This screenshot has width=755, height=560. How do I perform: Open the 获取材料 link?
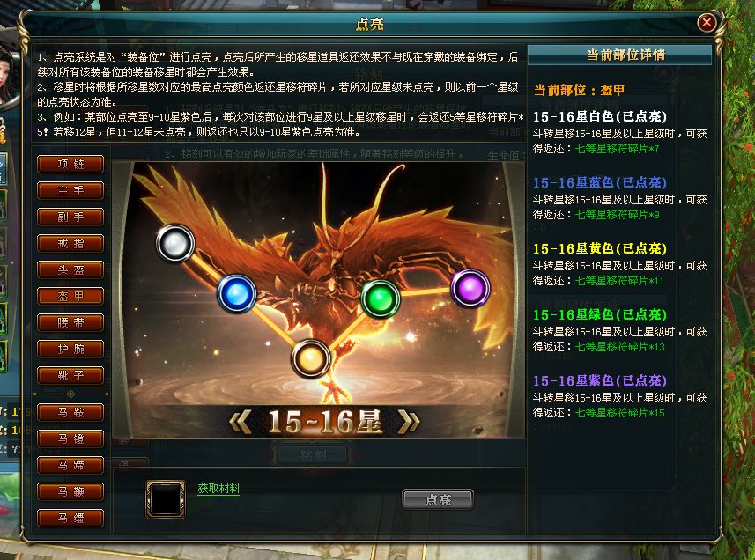[218, 489]
